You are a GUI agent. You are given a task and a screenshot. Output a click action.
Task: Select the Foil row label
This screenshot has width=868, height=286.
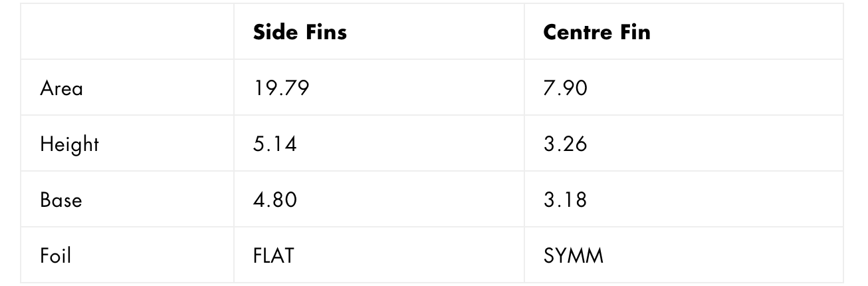coord(55,255)
